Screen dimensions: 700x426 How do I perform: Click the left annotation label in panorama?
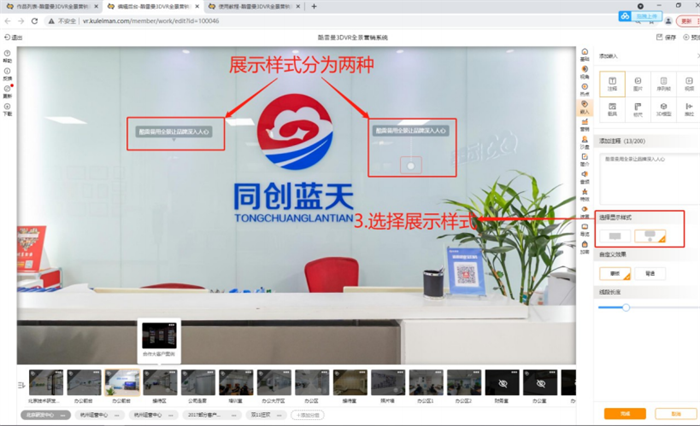174,132
